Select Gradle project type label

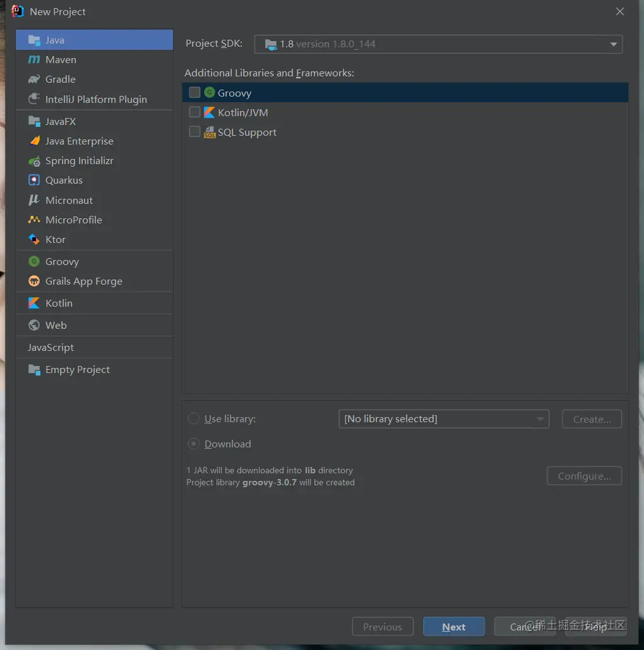(x=61, y=79)
